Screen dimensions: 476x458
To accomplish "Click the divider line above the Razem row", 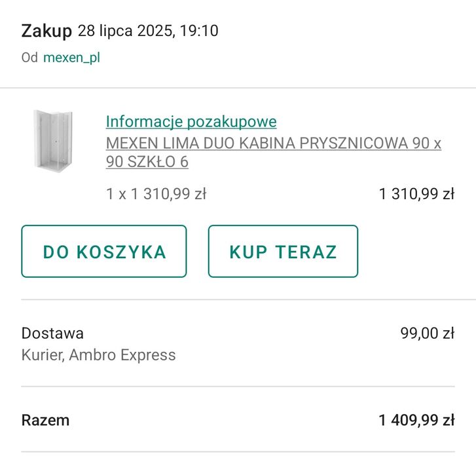I will (x=238, y=387).
